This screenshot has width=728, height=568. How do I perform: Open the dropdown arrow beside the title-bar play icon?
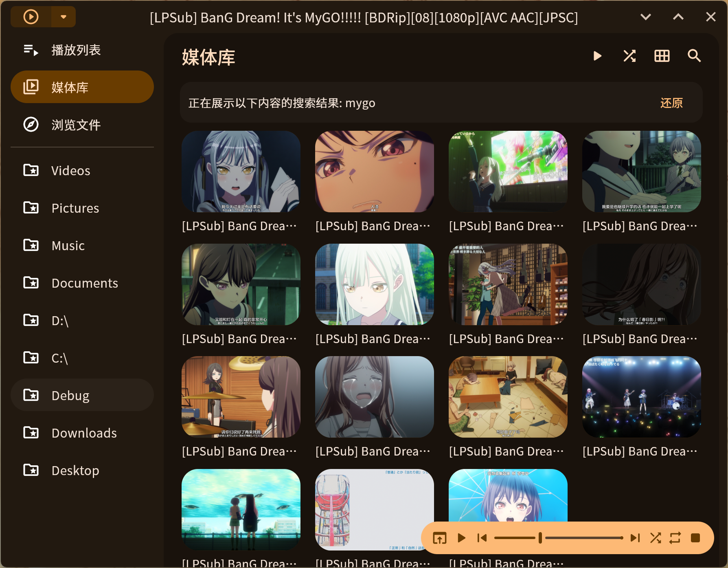click(x=64, y=17)
